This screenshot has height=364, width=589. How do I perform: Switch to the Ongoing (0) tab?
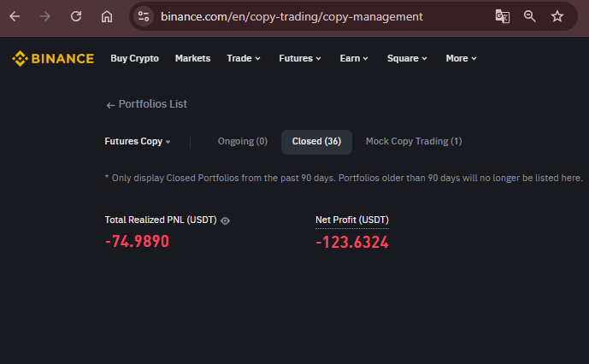pyautogui.click(x=243, y=142)
